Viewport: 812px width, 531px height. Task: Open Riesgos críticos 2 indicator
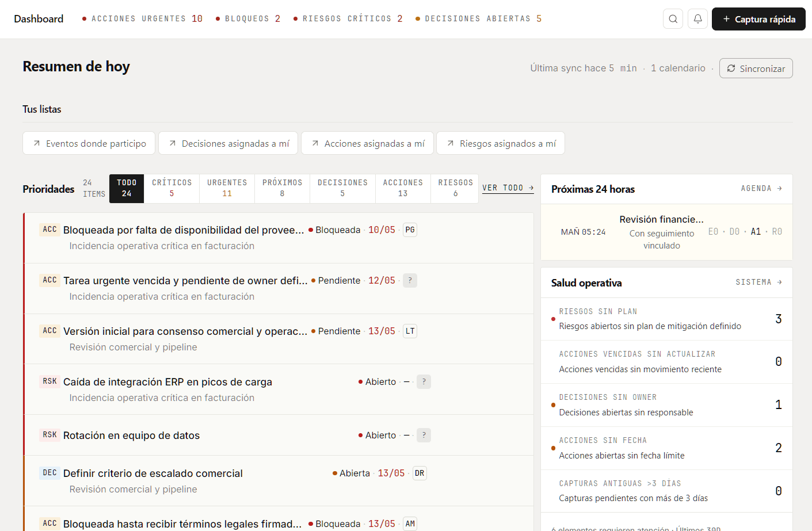pos(348,19)
